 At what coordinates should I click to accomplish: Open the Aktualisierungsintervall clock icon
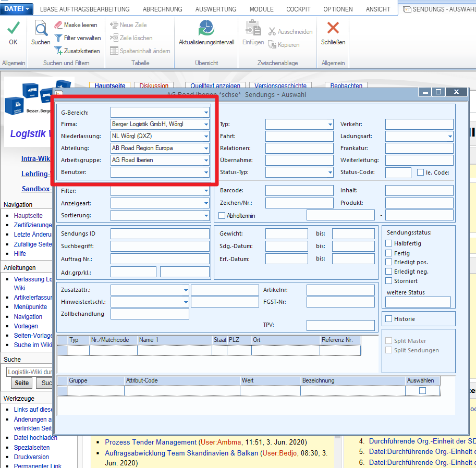206,28
